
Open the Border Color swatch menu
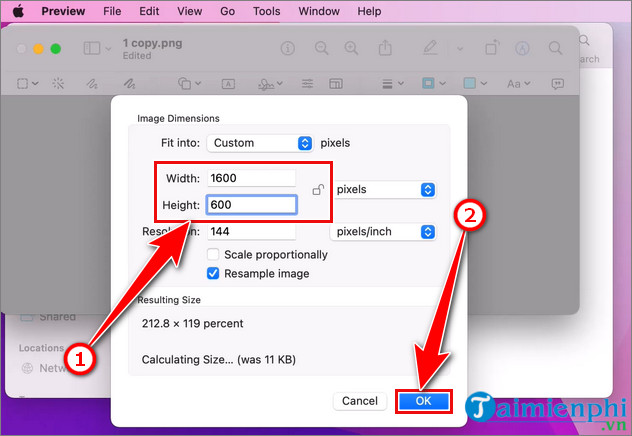434,83
